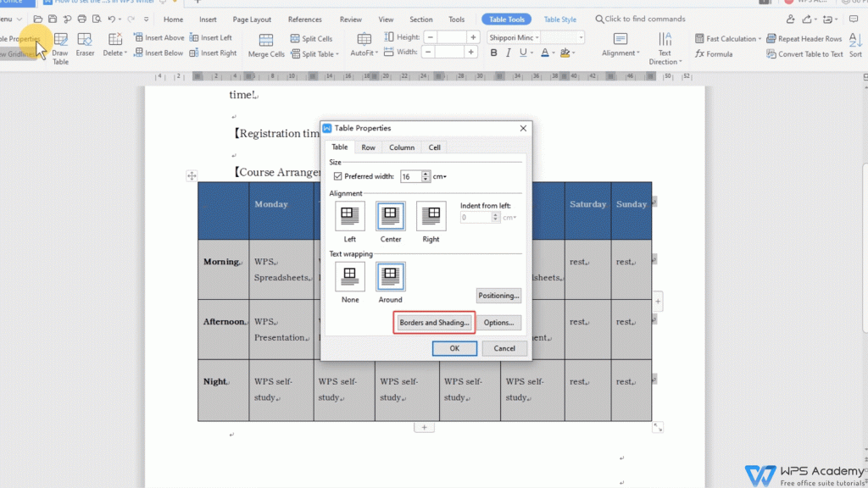Click the Save icon in quick toolbar
Viewport: 868px width, 488px height.
[53, 19]
